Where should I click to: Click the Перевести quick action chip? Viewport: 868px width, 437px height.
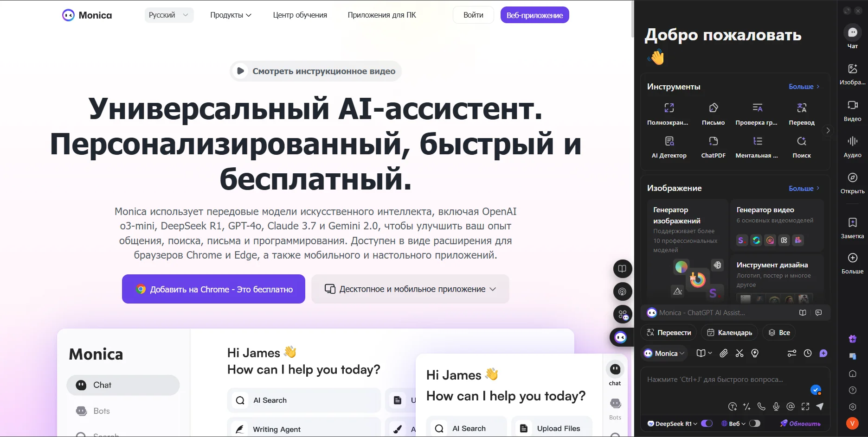(x=669, y=332)
